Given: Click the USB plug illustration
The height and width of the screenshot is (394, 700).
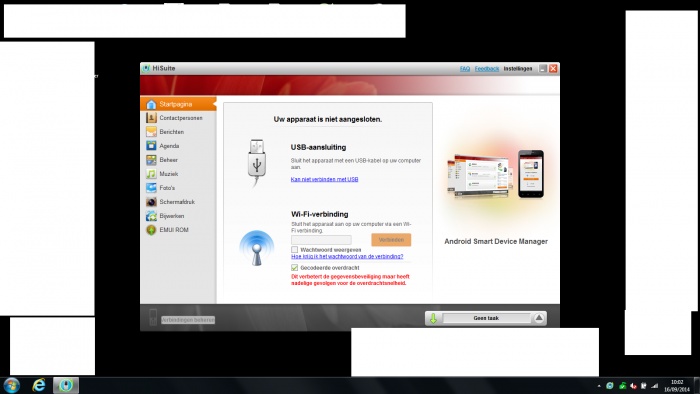Looking at the screenshot, I should click(x=256, y=162).
